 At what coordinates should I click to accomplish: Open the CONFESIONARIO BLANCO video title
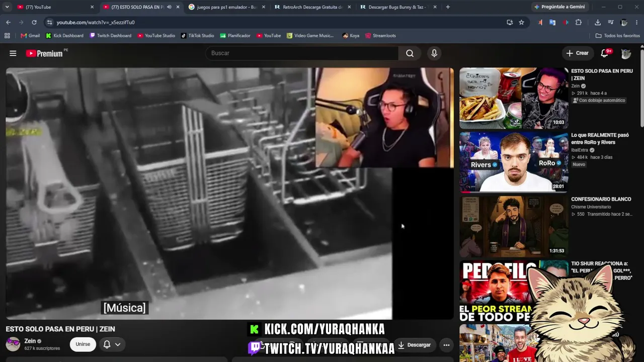pyautogui.click(x=601, y=199)
